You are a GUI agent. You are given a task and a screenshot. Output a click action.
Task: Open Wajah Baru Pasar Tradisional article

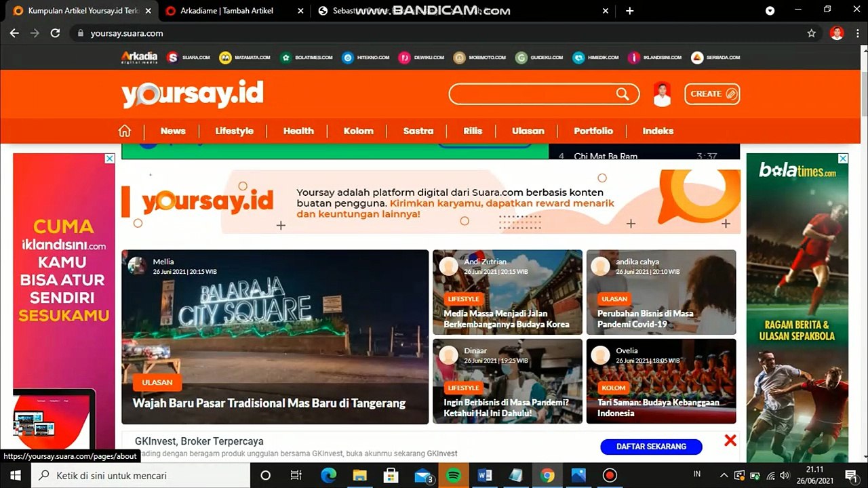click(x=269, y=403)
